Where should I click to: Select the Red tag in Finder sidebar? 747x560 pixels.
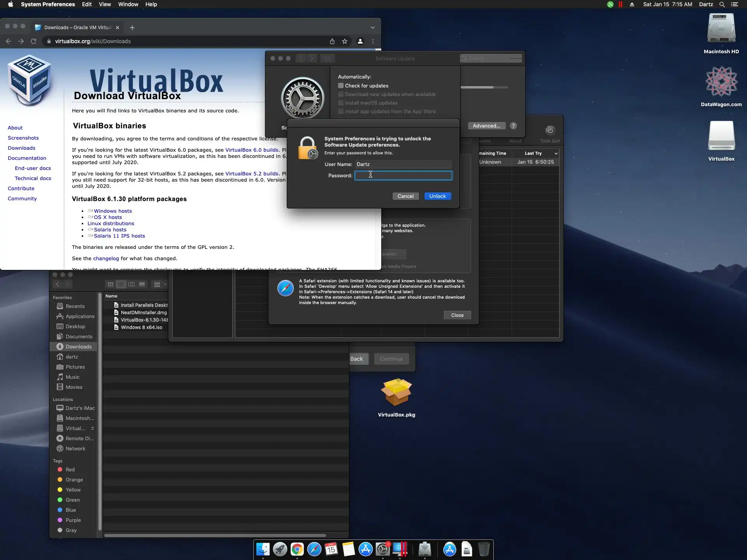point(70,469)
